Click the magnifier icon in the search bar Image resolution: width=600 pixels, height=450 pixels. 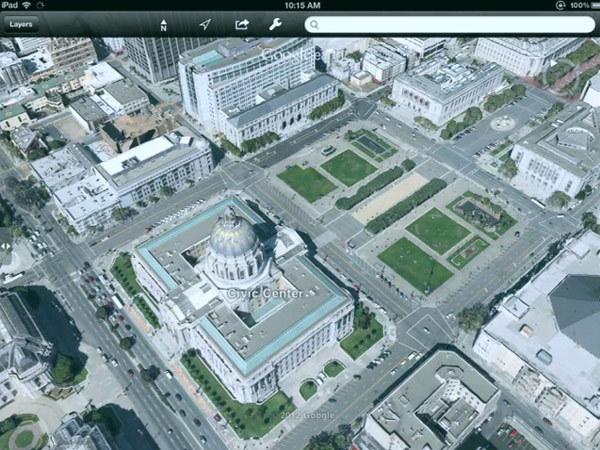[314, 24]
